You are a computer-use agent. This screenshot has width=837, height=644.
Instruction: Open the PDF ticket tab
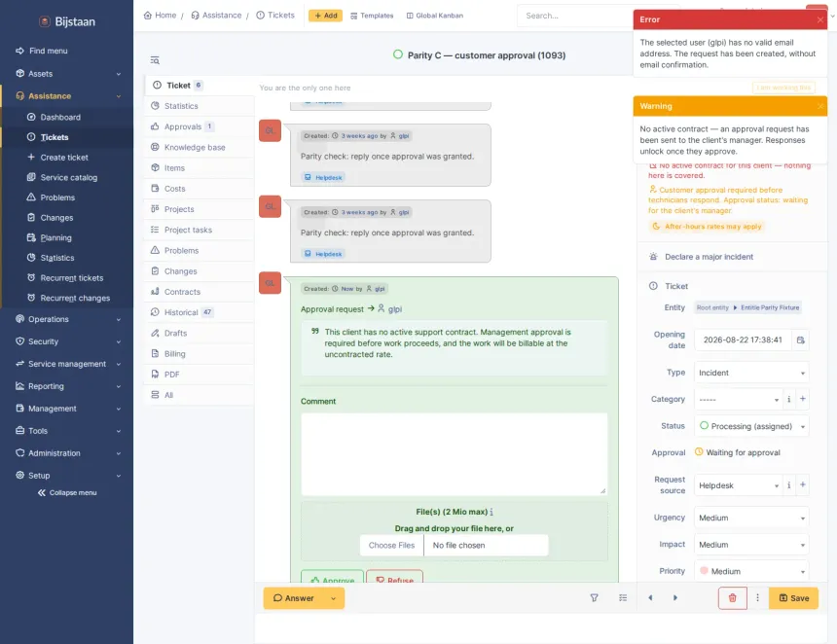pyautogui.click(x=199, y=375)
